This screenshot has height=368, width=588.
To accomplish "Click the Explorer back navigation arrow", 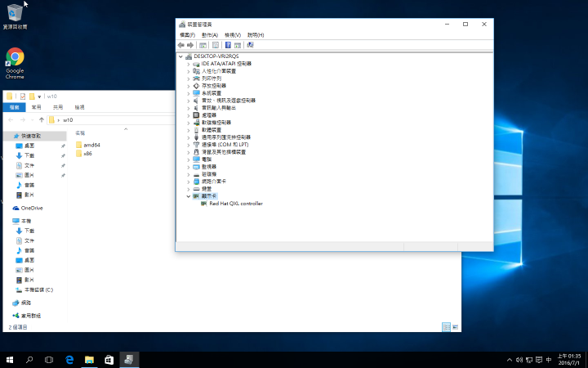I will 11,120.
